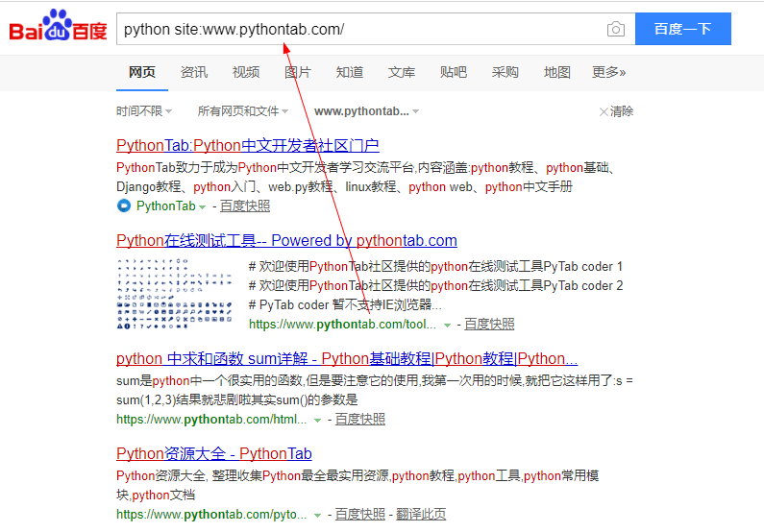764x532 pixels.
Task: Open result Python在线测试工具-- Powered by pythontab.com
Action: click(x=286, y=240)
